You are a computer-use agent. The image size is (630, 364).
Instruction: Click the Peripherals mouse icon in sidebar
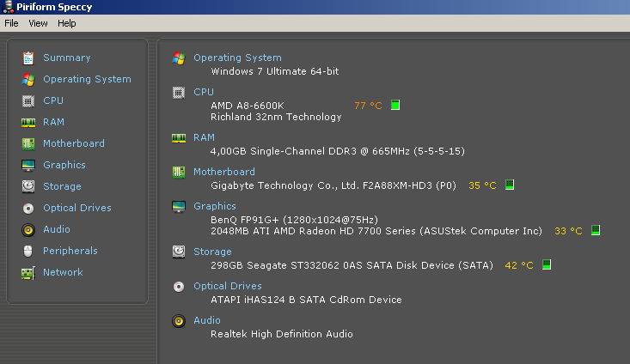pos(28,252)
